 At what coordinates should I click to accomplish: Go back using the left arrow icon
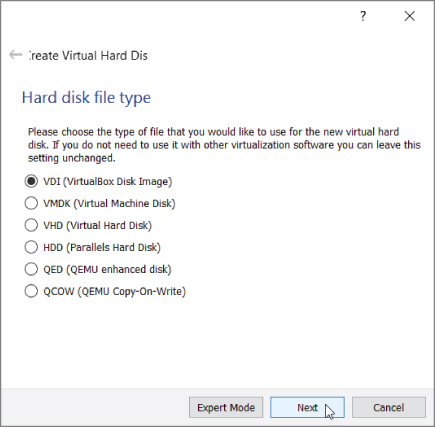click(15, 55)
